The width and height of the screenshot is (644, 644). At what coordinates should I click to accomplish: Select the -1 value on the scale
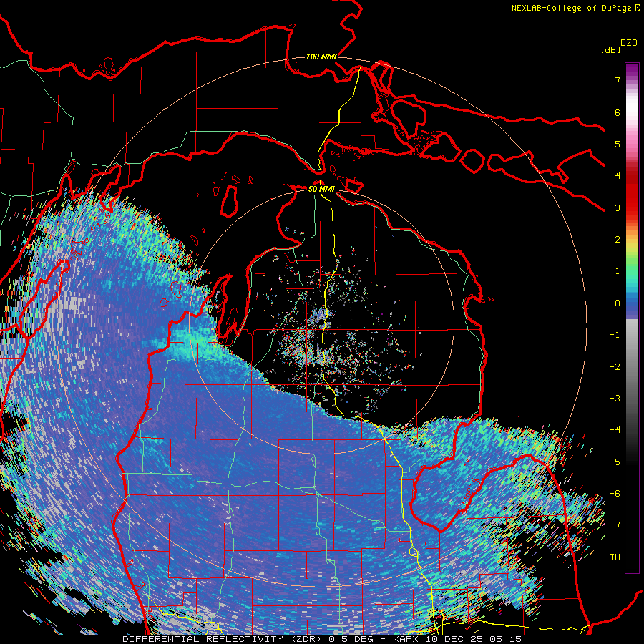(615, 335)
